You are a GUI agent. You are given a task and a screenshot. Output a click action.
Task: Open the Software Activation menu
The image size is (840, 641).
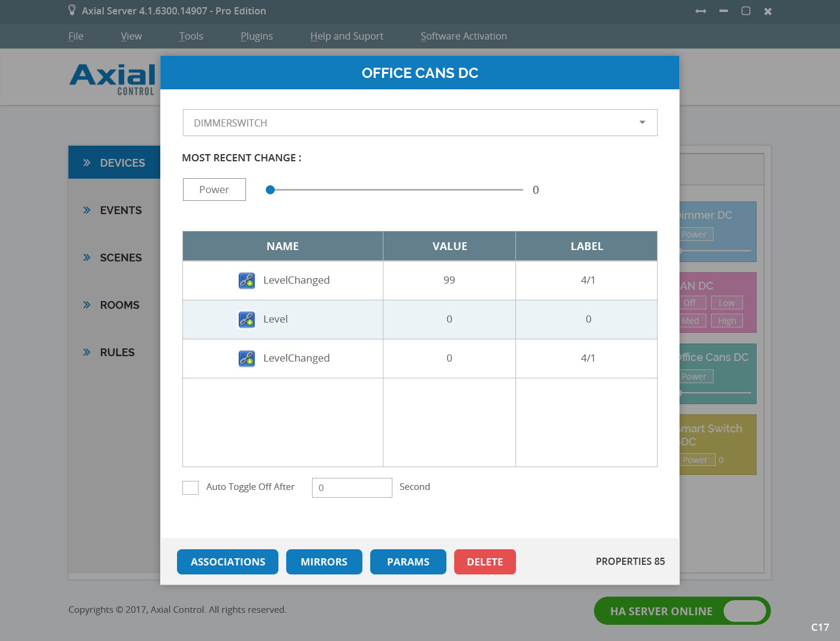(463, 36)
